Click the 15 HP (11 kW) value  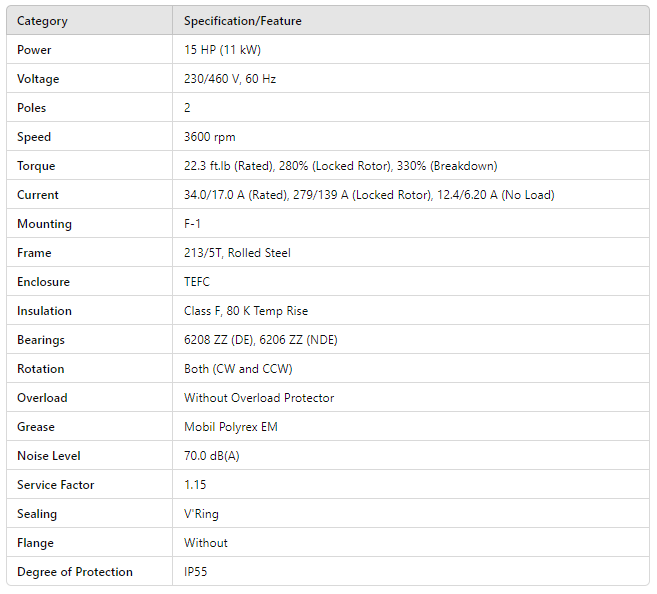222,50
